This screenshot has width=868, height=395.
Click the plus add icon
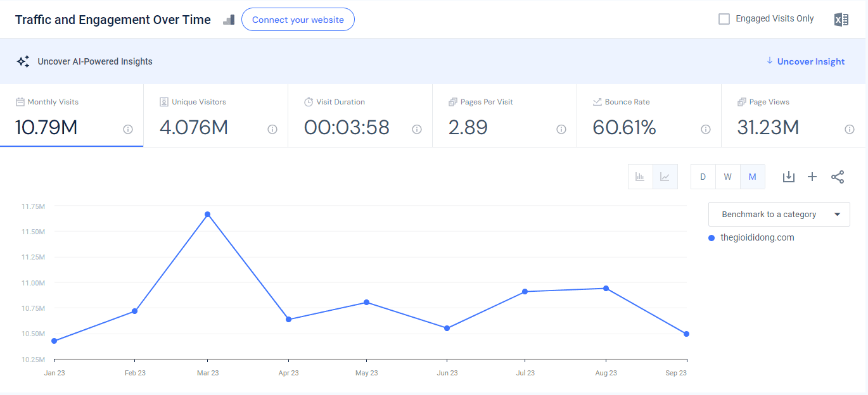(812, 177)
